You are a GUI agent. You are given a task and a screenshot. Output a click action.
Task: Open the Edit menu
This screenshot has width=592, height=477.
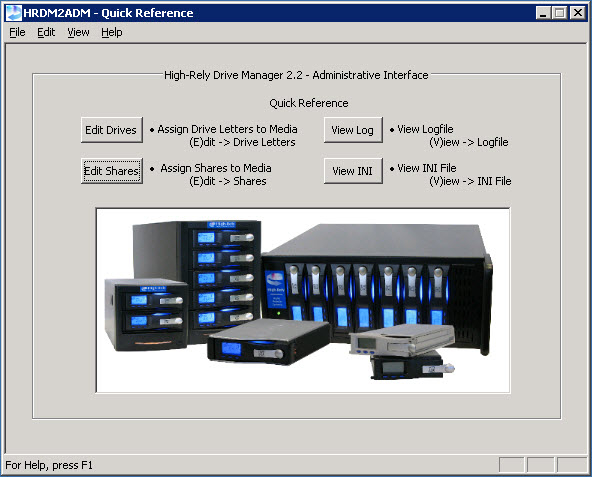pyautogui.click(x=46, y=32)
